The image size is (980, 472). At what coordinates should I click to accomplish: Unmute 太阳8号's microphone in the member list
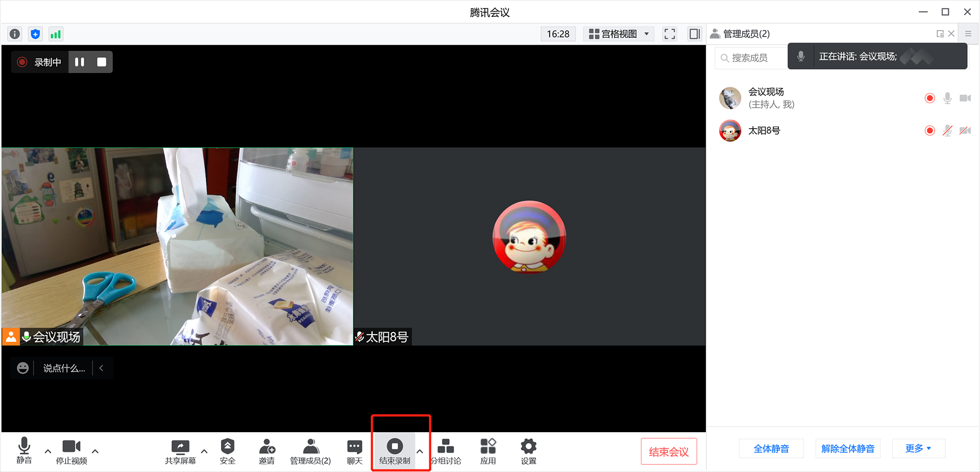(947, 131)
